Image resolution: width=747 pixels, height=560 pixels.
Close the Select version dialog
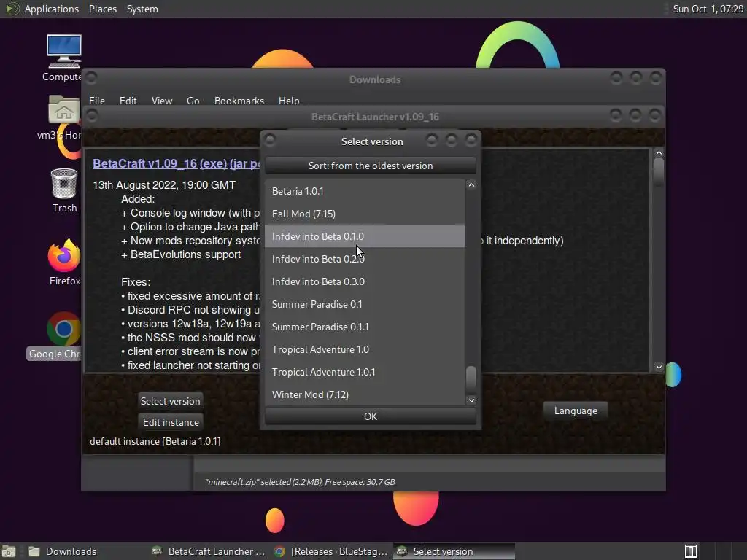pos(471,139)
